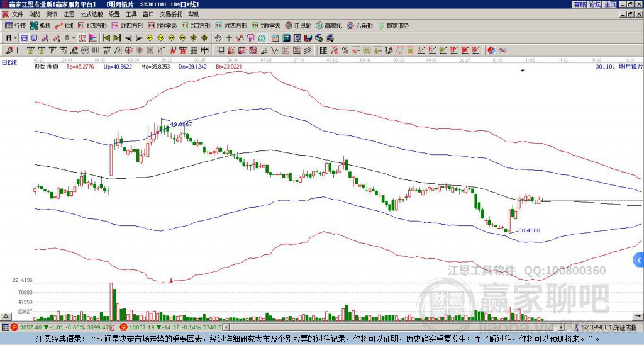Click the red pencil drawing tool
The width and height of the screenshot is (644, 345).
[x=9, y=50]
